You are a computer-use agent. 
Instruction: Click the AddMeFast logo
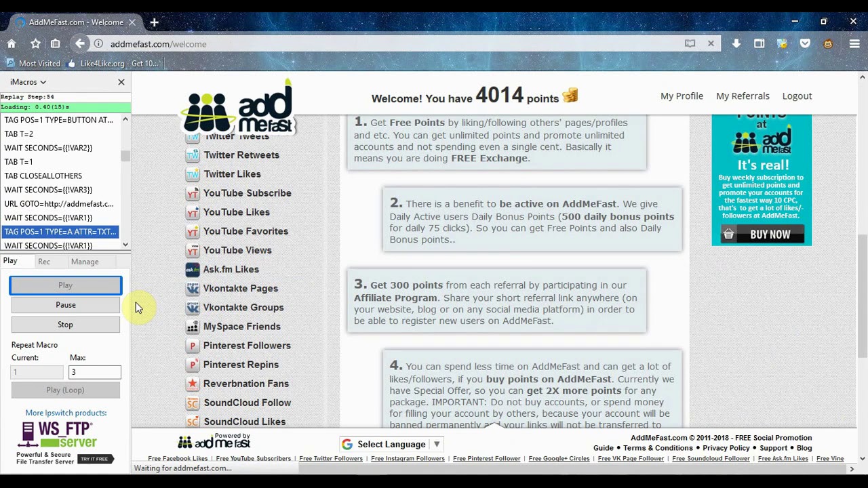click(237, 107)
